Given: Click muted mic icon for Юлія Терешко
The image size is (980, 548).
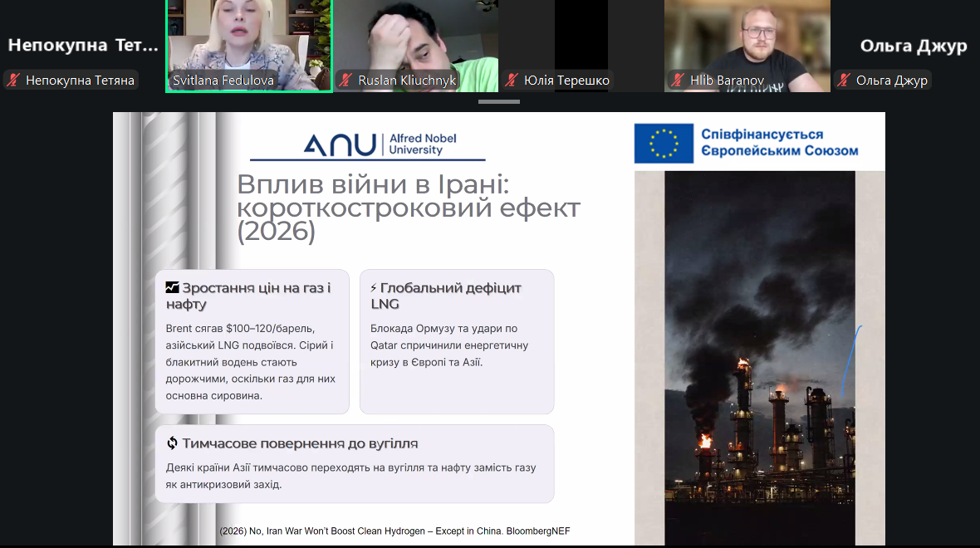Looking at the screenshot, I should (x=512, y=81).
